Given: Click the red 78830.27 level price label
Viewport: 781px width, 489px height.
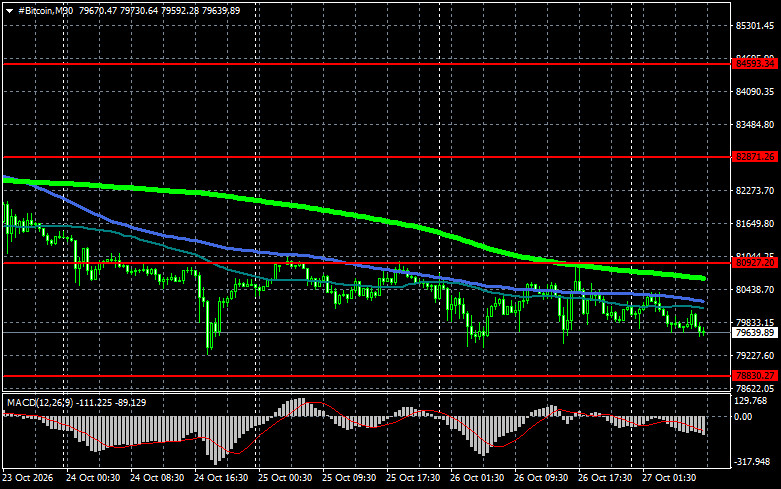Looking at the screenshot, I should pyautogui.click(x=755, y=376).
